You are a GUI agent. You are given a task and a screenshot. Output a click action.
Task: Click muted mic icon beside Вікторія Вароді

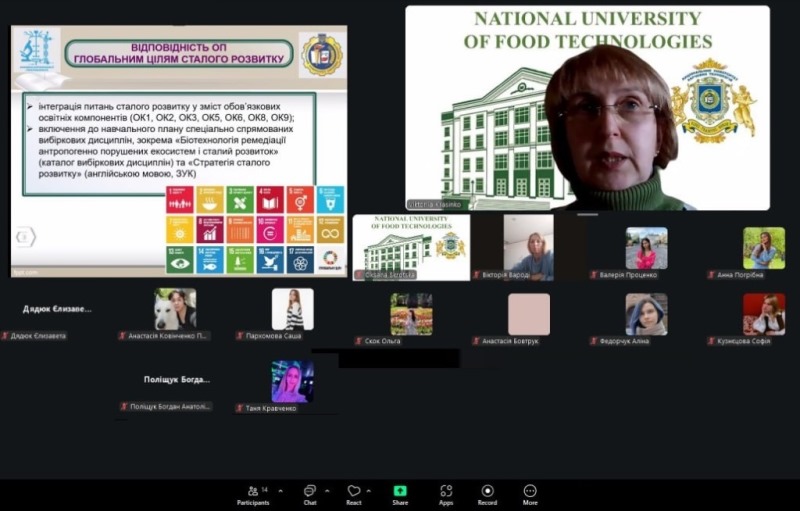pos(477,275)
